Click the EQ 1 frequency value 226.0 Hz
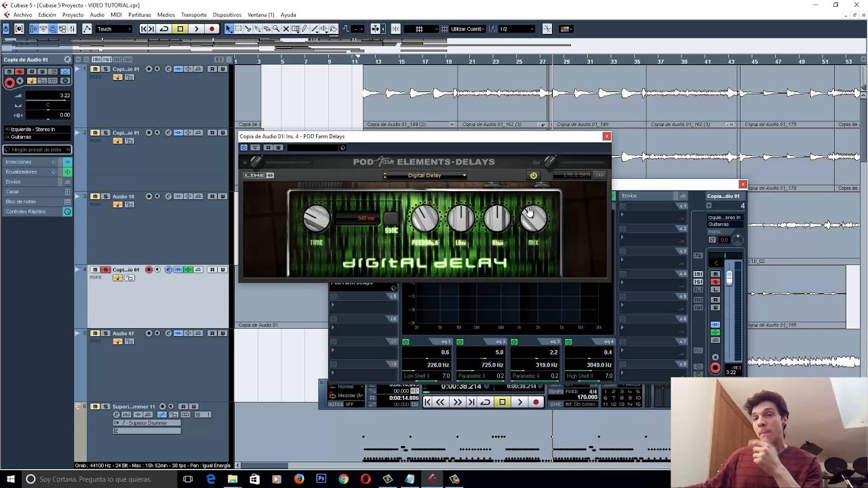The height and width of the screenshot is (488, 868). tap(438, 365)
